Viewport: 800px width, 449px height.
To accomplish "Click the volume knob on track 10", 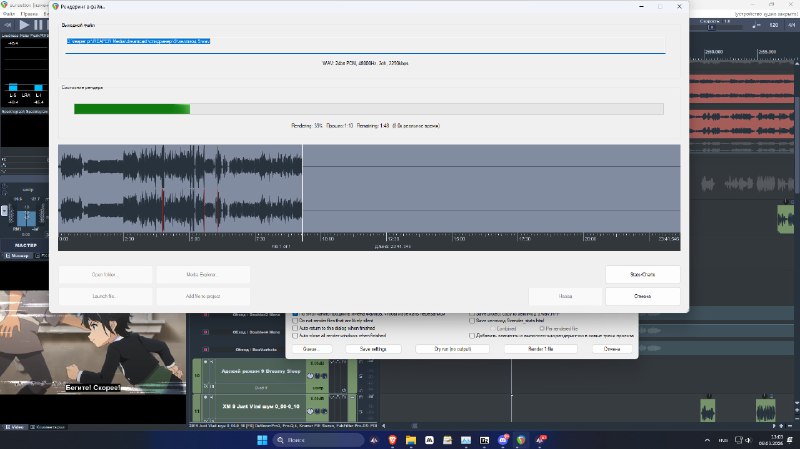I will 310,376.
